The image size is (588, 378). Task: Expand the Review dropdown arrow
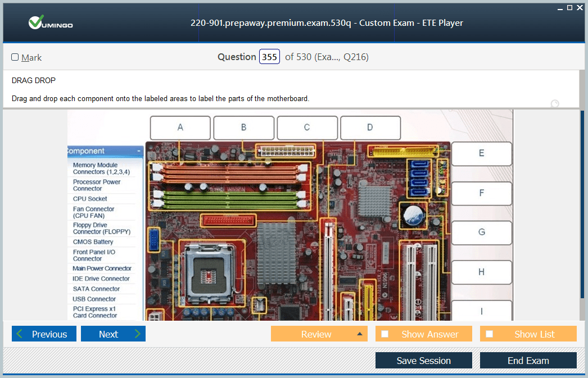(x=359, y=334)
